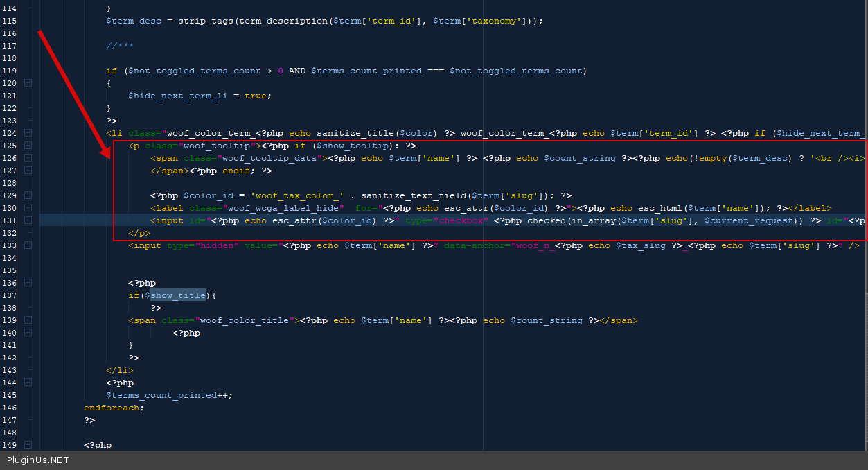Collapse the php fold on line 149
This screenshot has width=868, height=470.
tap(28, 445)
